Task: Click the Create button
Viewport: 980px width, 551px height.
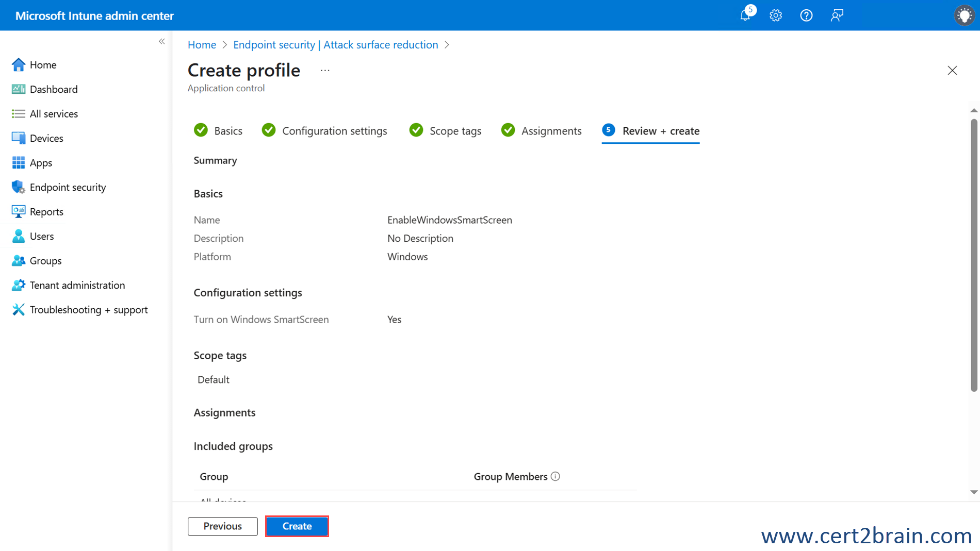Action: point(297,526)
